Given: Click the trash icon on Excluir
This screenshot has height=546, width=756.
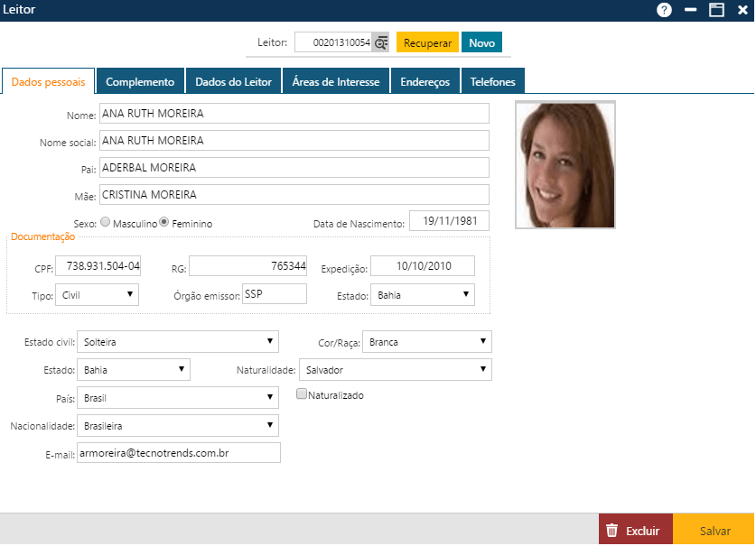Looking at the screenshot, I should pos(611,531).
